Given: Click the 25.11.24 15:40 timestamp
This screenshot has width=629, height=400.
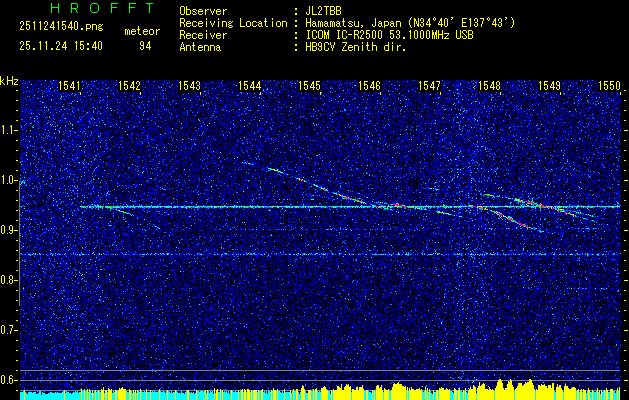Looking at the screenshot, I should [61, 46].
